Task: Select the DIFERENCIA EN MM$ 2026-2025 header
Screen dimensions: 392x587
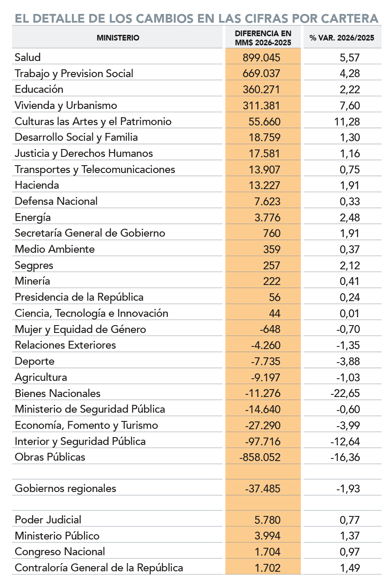Action: coord(263,38)
